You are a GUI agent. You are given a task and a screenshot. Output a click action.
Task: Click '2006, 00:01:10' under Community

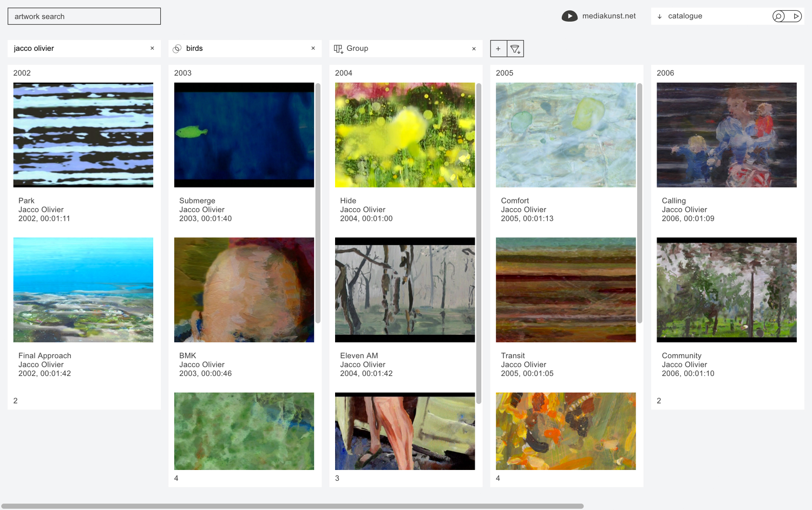click(x=688, y=374)
